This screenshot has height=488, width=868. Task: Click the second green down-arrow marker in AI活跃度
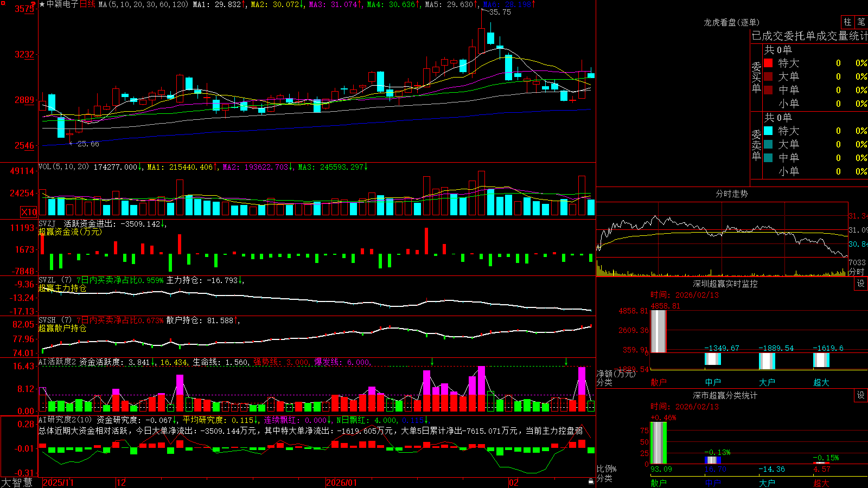click(x=566, y=362)
